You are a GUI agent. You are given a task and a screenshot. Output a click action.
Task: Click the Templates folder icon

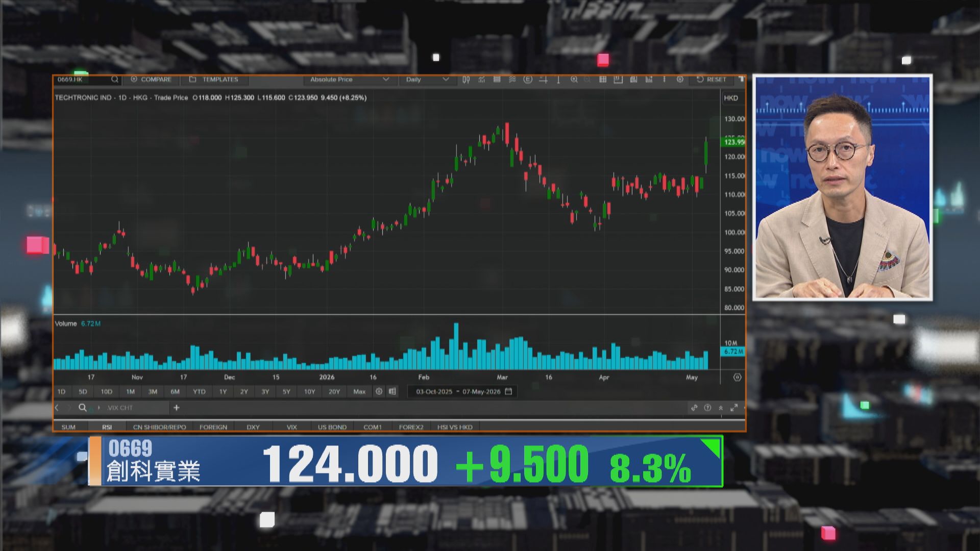[192, 80]
